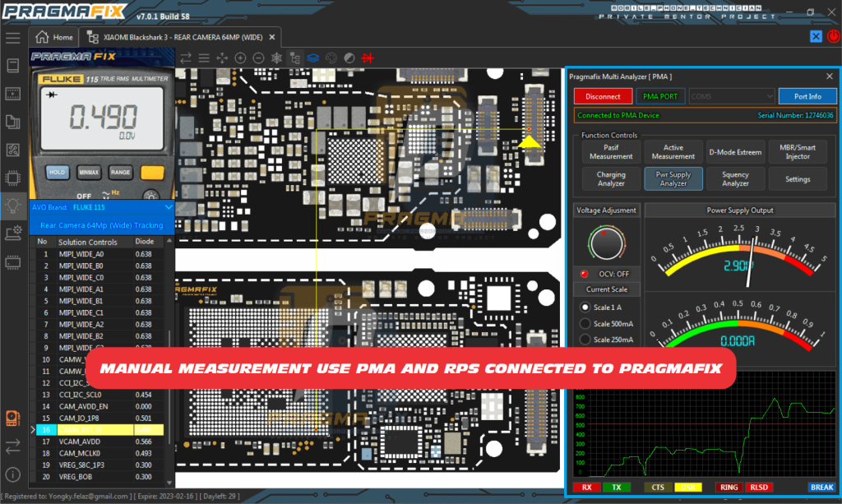Open the COMS port dropdown
The height and width of the screenshot is (504, 842).
pos(731,95)
